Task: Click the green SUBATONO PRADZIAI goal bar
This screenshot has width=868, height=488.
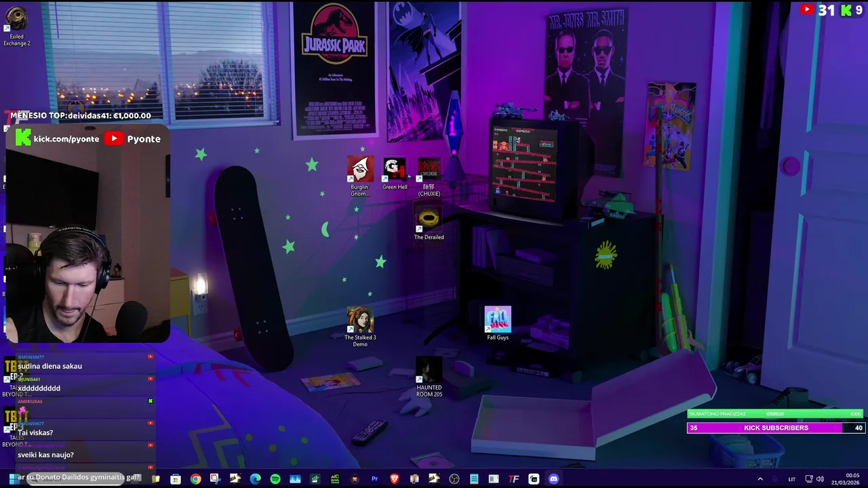Action: (776, 413)
